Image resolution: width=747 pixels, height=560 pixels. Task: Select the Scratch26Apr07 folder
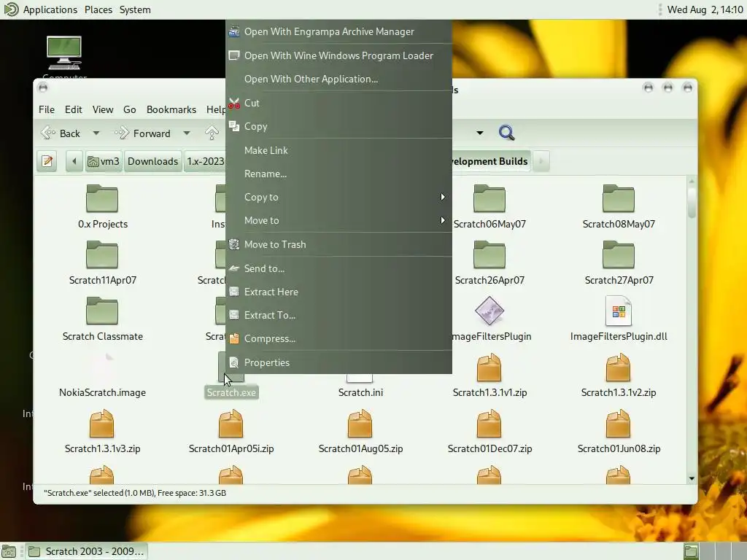click(x=489, y=254)
